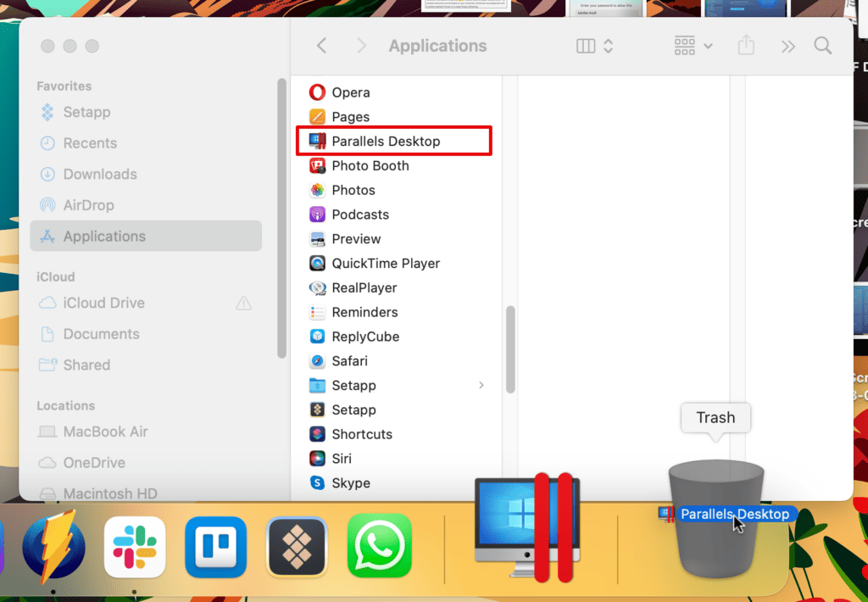Viewport: 868px width, 602px height.
Task: Open Downloads in the sidebar
Action: 146,175
